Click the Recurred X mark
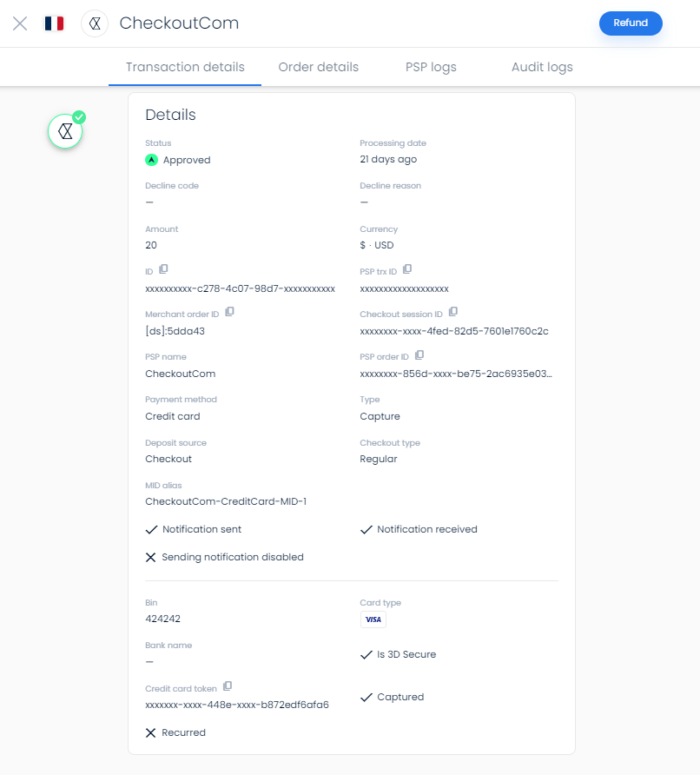This screenshot has height=775, width=700. 150,733
